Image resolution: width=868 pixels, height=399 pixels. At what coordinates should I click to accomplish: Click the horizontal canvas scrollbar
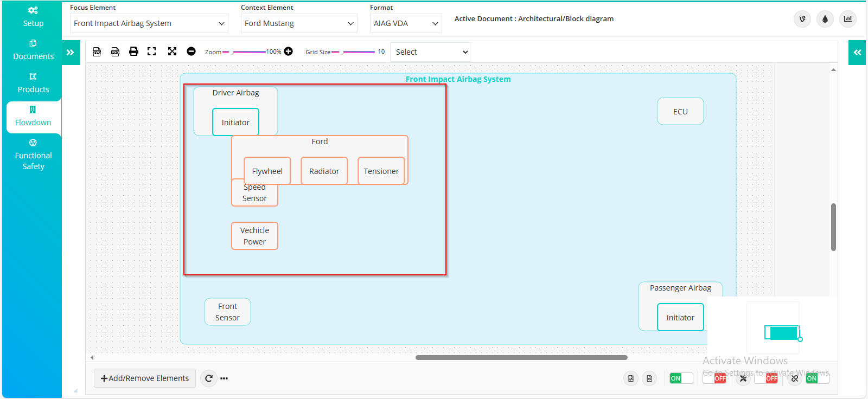click(x=521, y=357)
